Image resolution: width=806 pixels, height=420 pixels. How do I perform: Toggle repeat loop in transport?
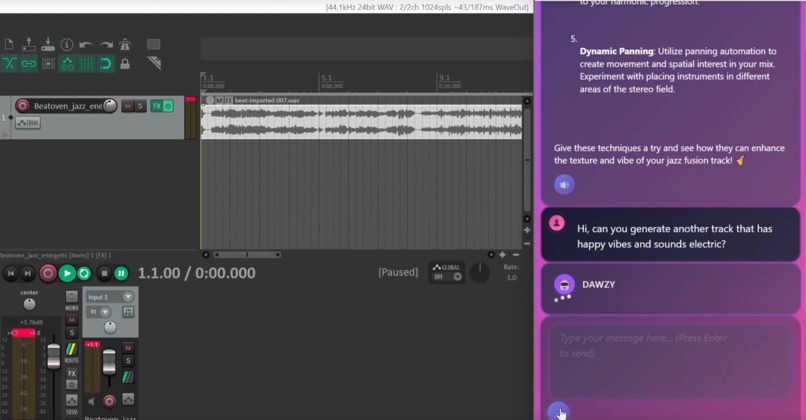pyautogui.click(x=84, y=273)
